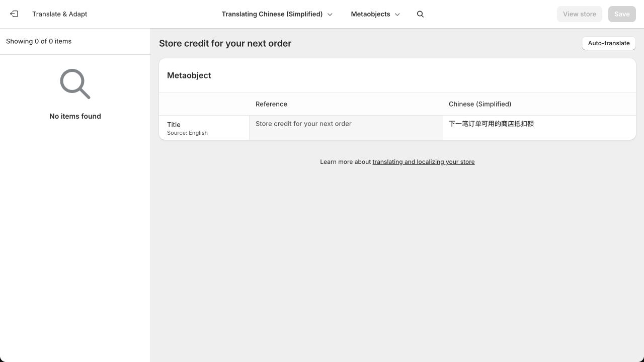Expand the Translating Chinese (Simplified) chevron
The width and height of the screenshot is (644, 362).
pyautogui.click(x=330, y=15)
